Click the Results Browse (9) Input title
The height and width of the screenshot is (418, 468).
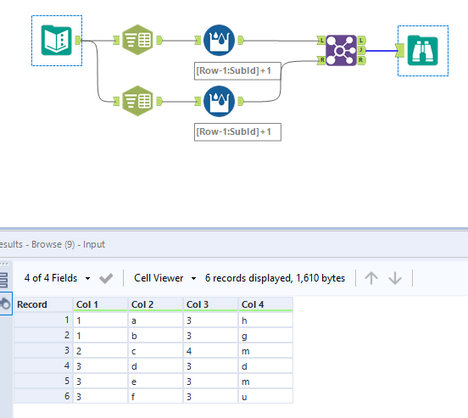coord(52,244)
